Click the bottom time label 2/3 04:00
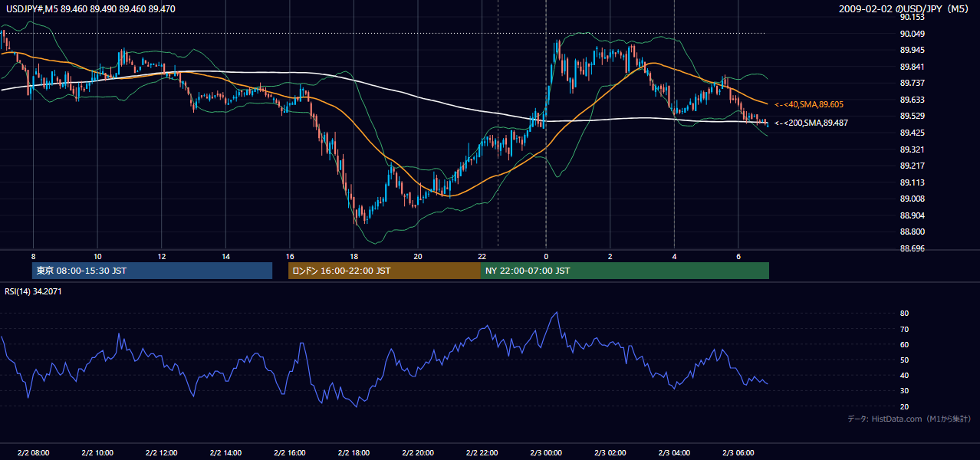 [674, 452]
